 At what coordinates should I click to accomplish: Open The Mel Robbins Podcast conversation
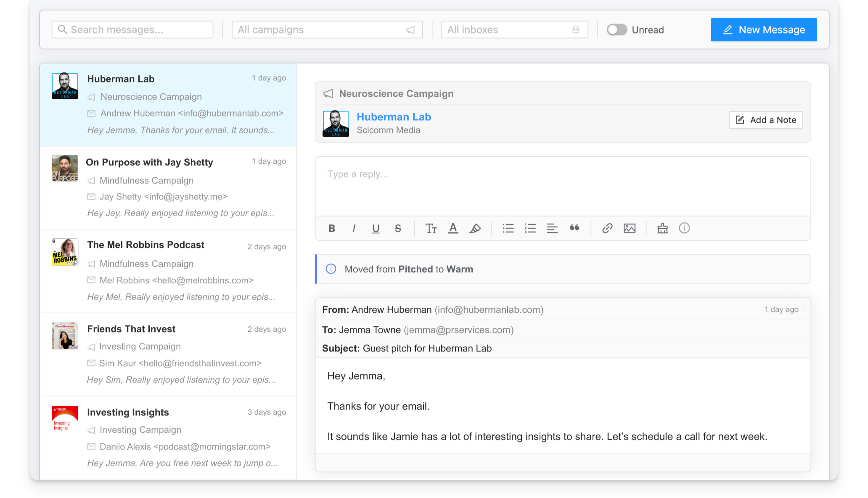168,272
